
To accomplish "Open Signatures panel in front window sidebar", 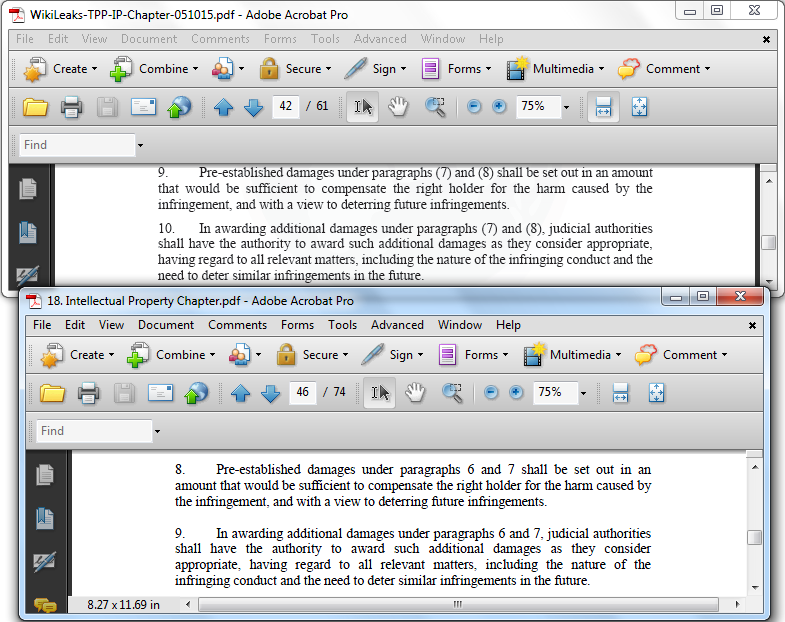I will coord(45,562).
